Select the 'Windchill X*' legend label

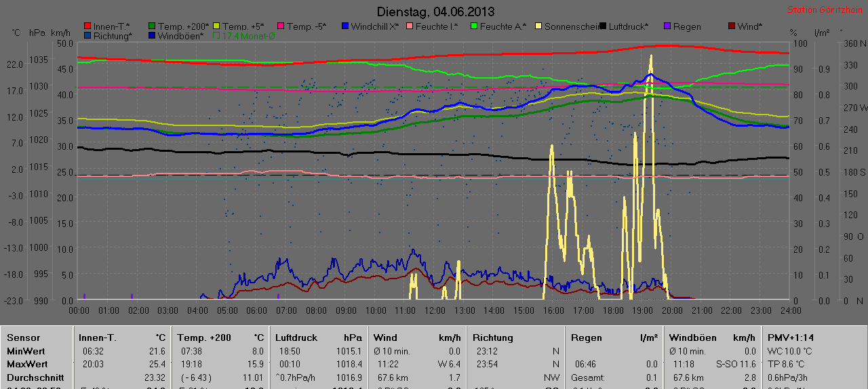[x=375, y=26]
